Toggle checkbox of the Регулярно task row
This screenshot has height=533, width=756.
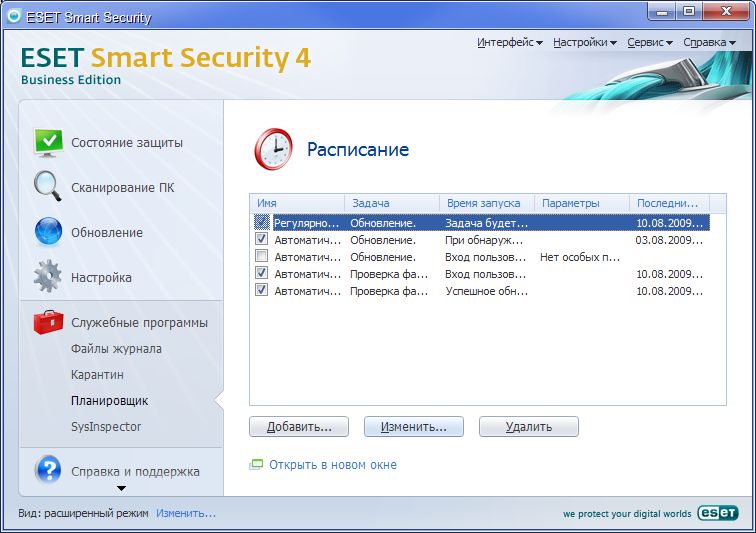tap(261, 222)
